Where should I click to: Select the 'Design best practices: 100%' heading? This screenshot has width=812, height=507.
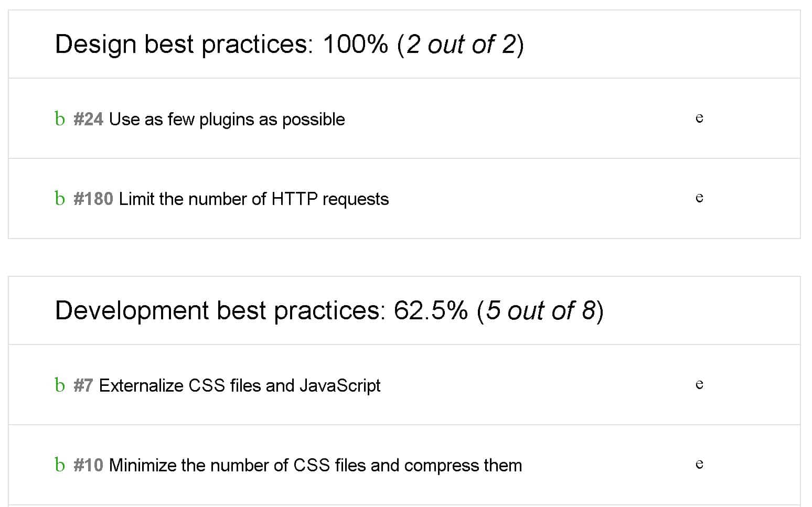pyautogui.click(x=289, y=44)
